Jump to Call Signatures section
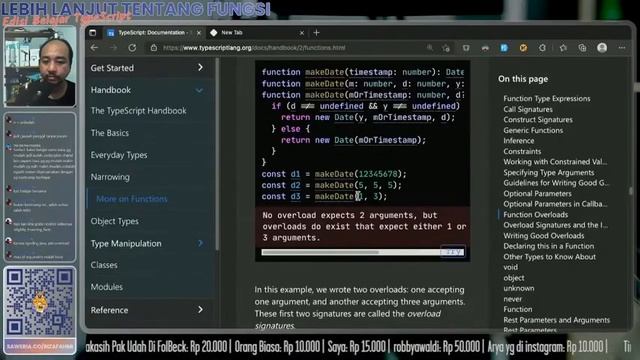Image resolution: width=640 pixels, height=360 pixels. [528, 109]
